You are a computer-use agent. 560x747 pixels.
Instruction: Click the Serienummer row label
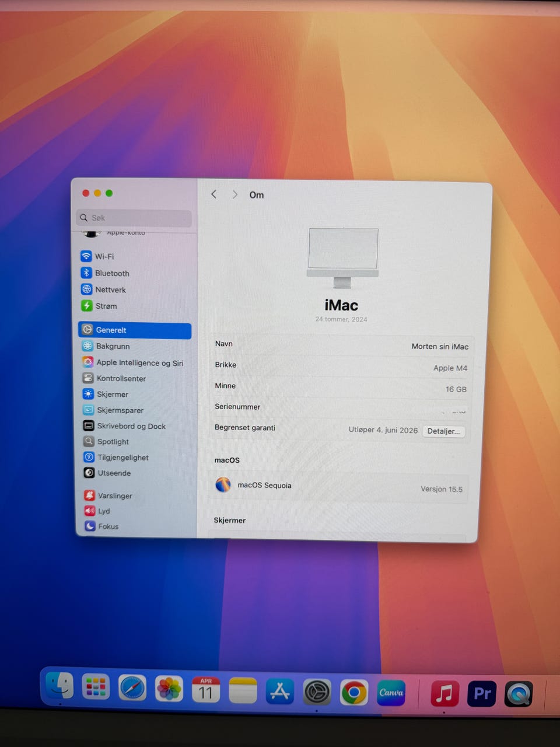237,407
